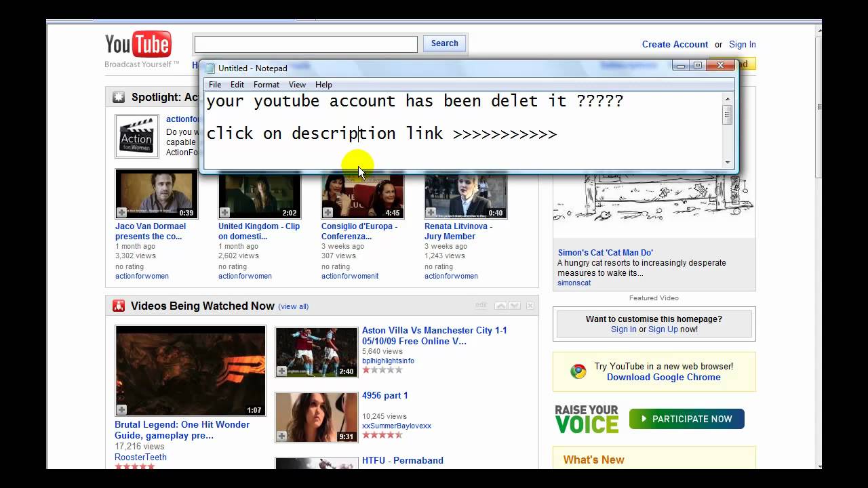The height and width of the screenshot is (488, 868).
Task: Open the Help menu in Notepad
Action: 323,85
